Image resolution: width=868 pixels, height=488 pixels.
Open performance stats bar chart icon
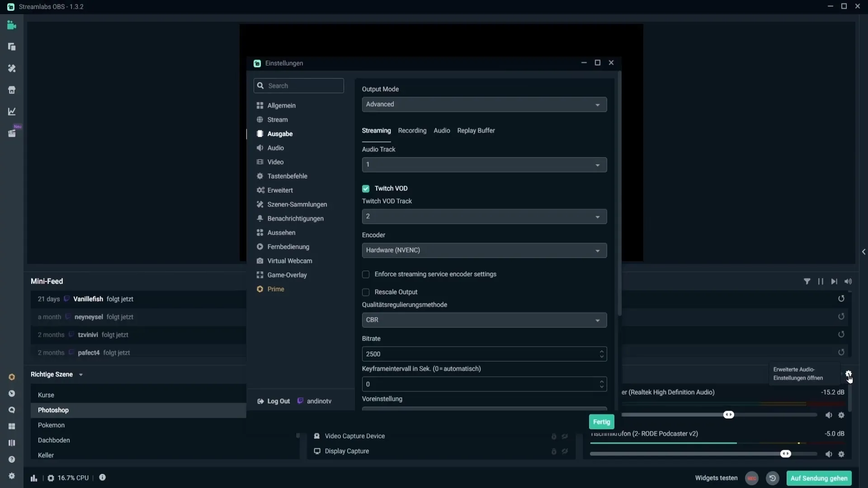point(34,478)
